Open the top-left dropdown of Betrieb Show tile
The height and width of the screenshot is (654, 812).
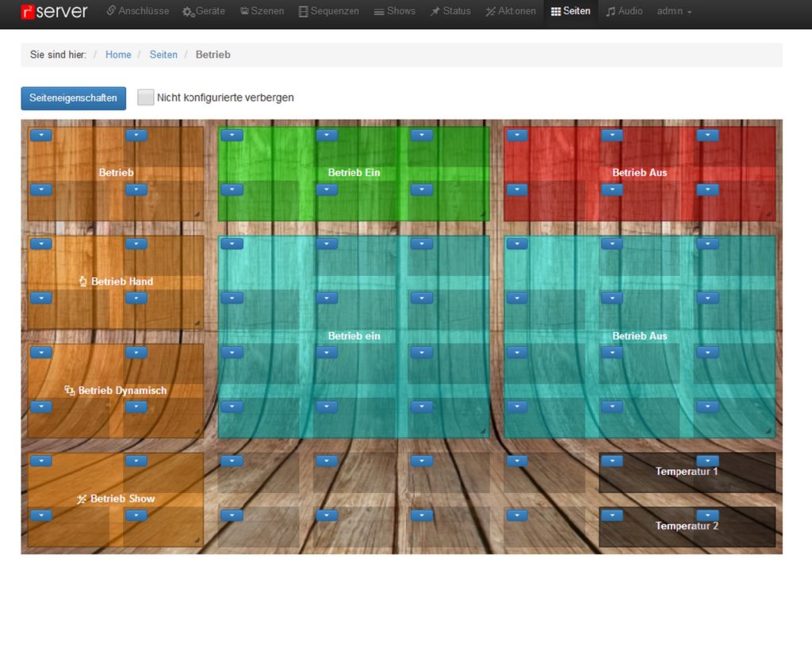[41, 461]
